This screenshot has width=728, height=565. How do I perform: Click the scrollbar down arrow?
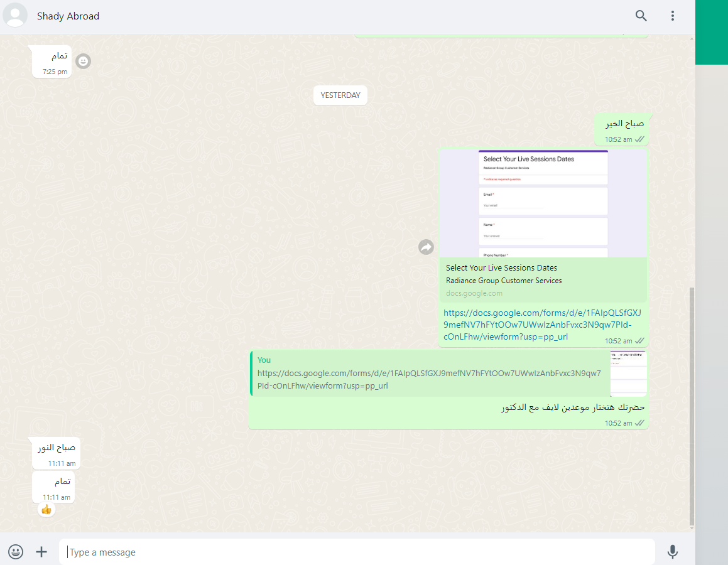coord(692,529)
